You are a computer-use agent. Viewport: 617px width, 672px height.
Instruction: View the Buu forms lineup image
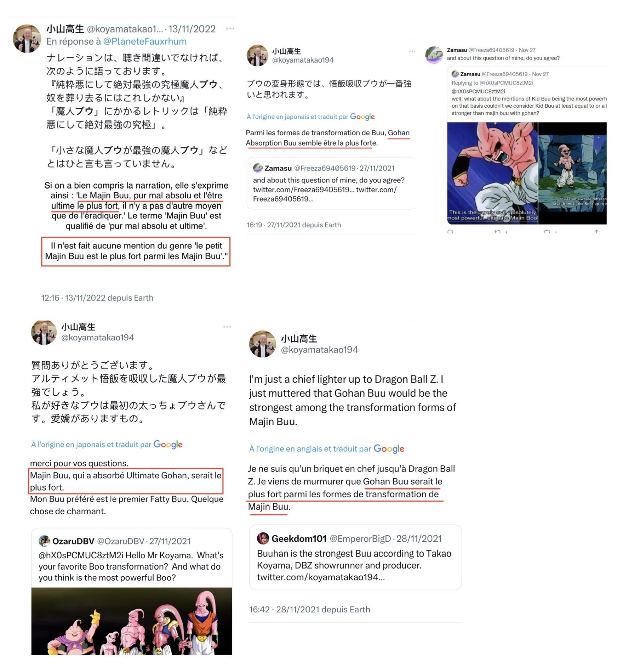(132, 621)
